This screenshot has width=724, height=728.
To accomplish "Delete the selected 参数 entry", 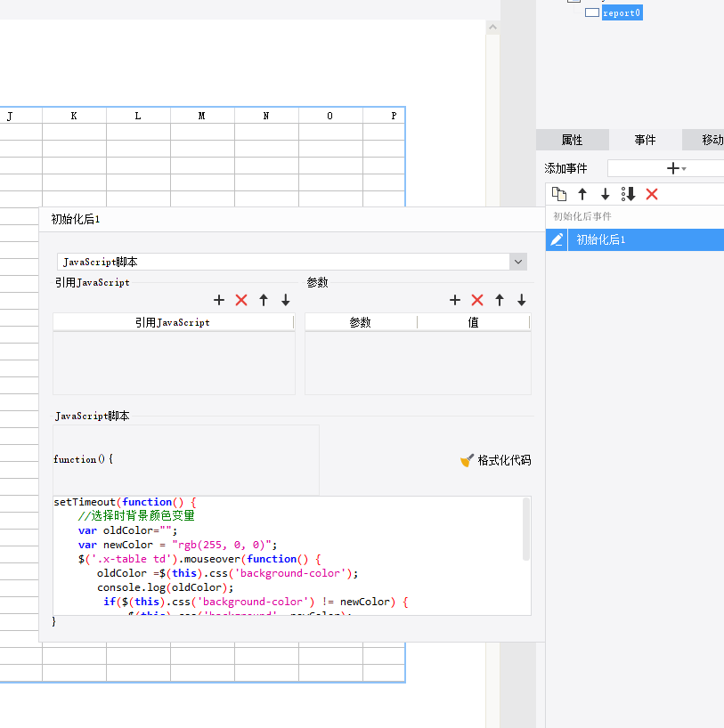I will [477, 300].
